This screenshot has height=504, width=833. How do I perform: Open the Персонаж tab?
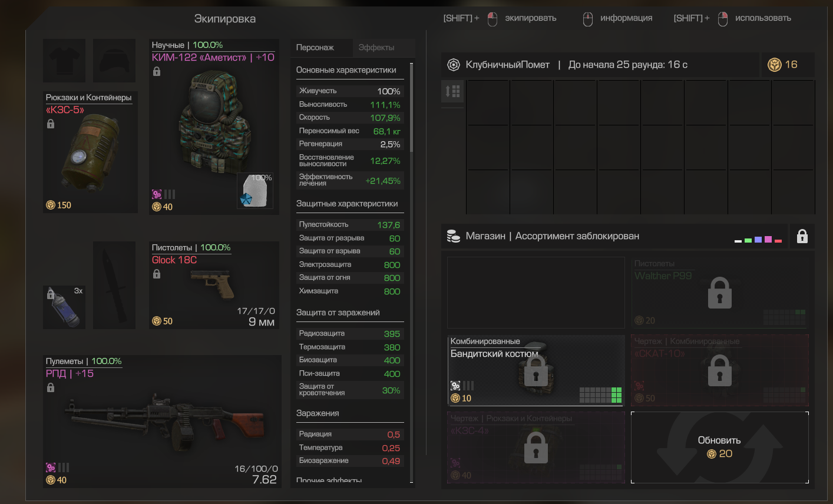tap(315, 48)
